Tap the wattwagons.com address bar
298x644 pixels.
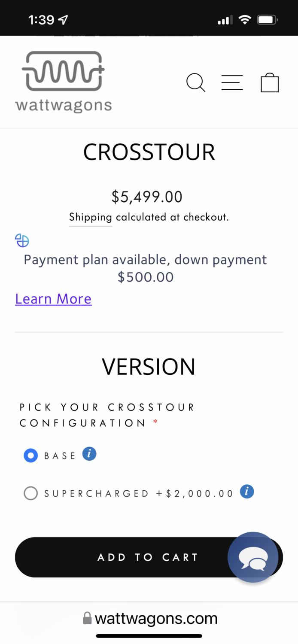[156, 619]
